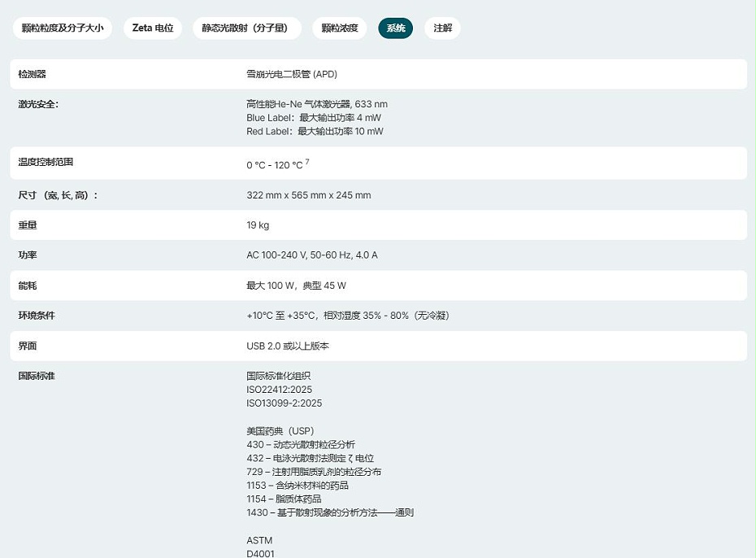This screenshot has height=558, width=756.
Task: Open the 注解 tab
Action: (x=442, y=28)
